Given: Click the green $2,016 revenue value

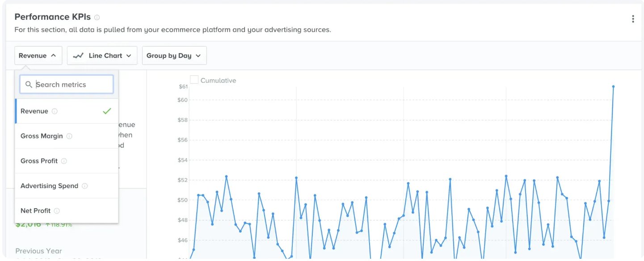Looking at the screenshot, I should [x=28, y=224].
